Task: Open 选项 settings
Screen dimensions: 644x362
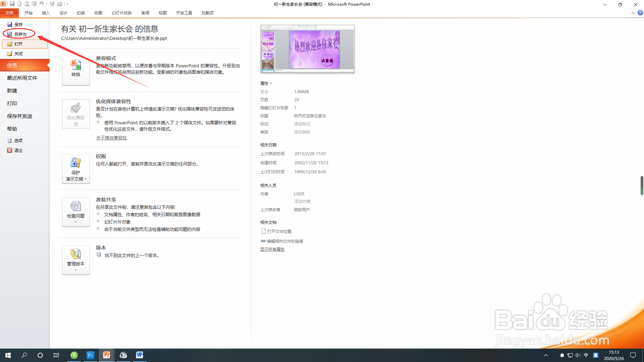Action: 15,140
